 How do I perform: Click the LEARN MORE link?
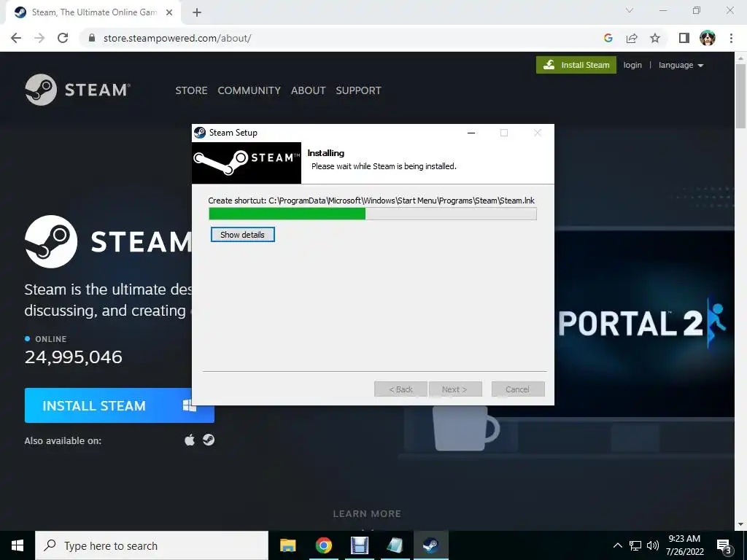pyautogui.click(x=367, y=514)
